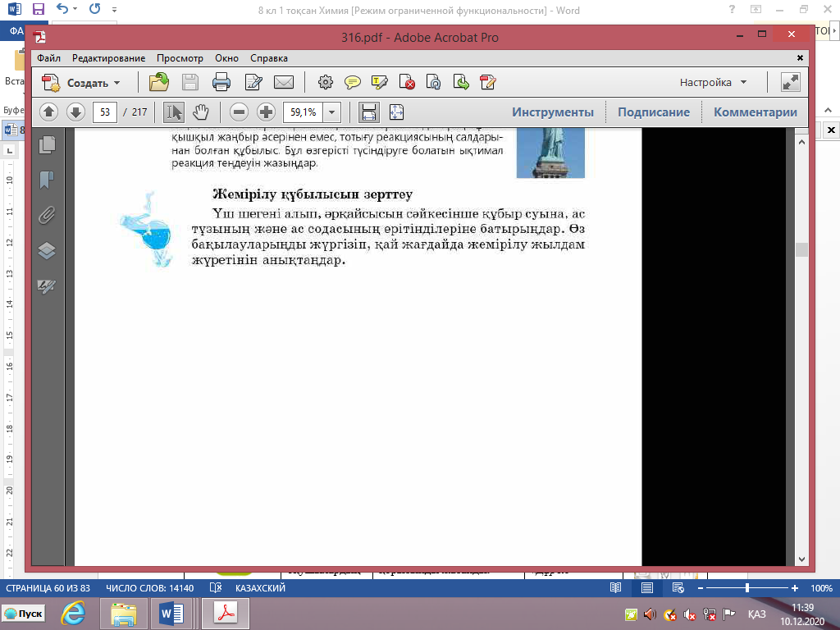840x630 pixels.
Task: Activate the text selection cursor tool
Action: (174, 112)
